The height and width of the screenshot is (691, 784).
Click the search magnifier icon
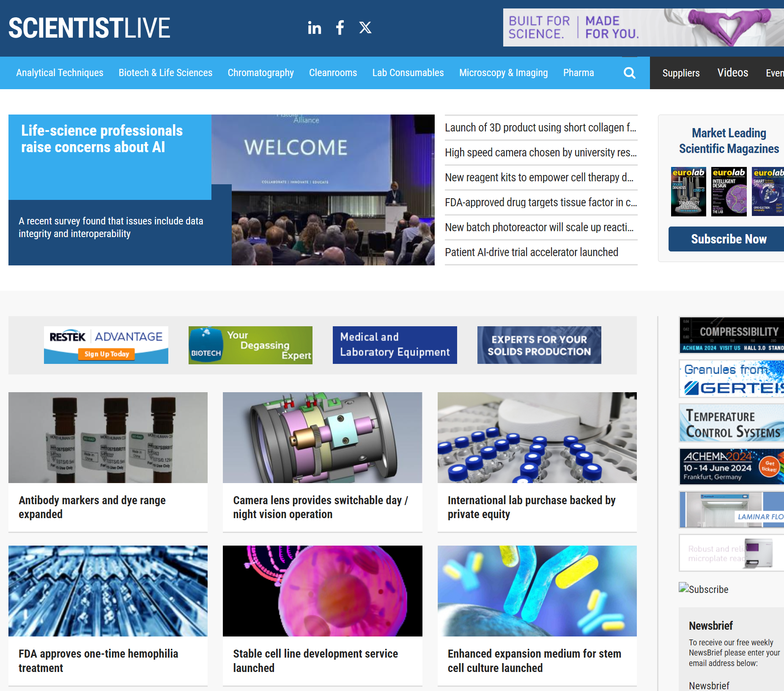pos(629,73)
